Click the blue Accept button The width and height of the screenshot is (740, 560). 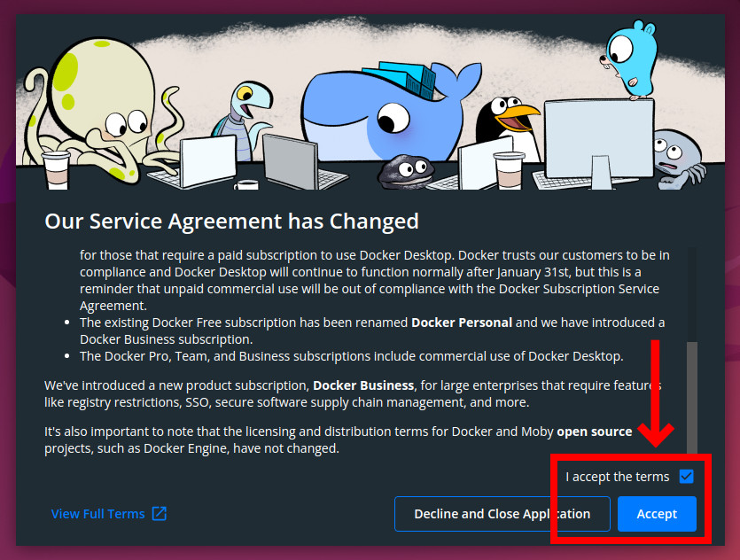657,514
